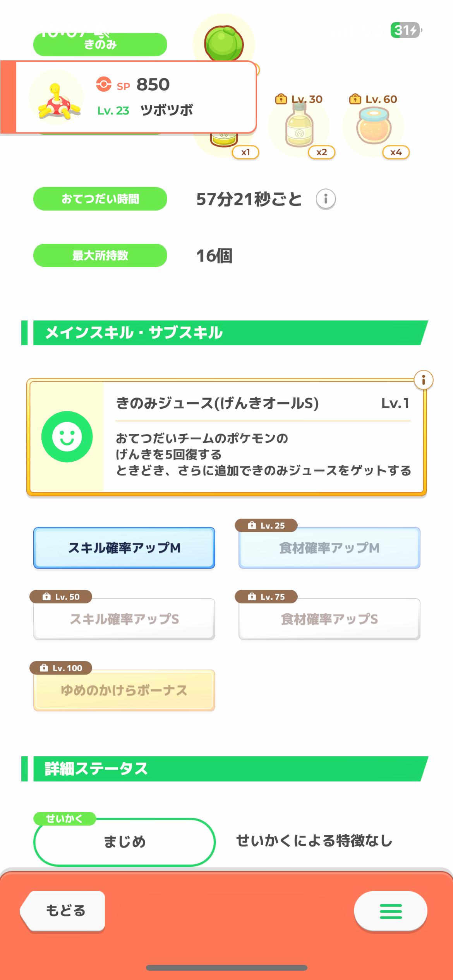Tap the green smiley main skill icon
Screen dimensions: 453x980
click(x=67, y=437)
